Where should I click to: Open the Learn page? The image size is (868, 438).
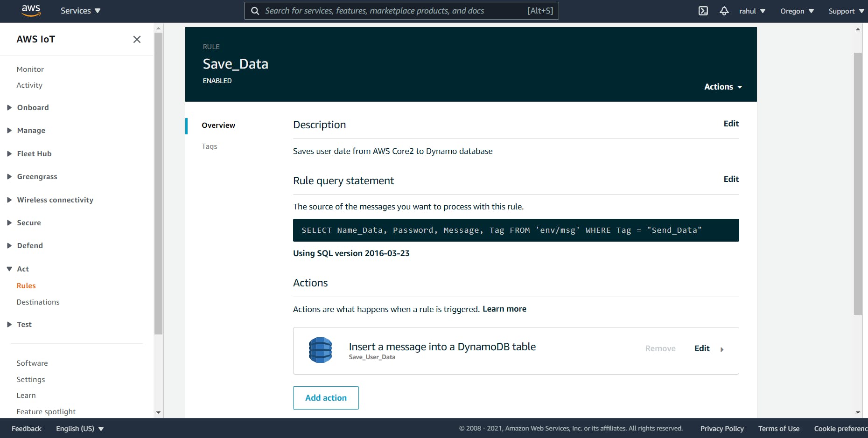click(26, 395)
